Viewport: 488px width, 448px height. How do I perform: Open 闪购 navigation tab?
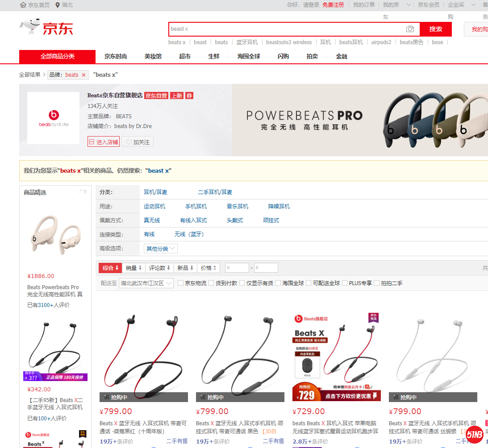click(283, 56)
